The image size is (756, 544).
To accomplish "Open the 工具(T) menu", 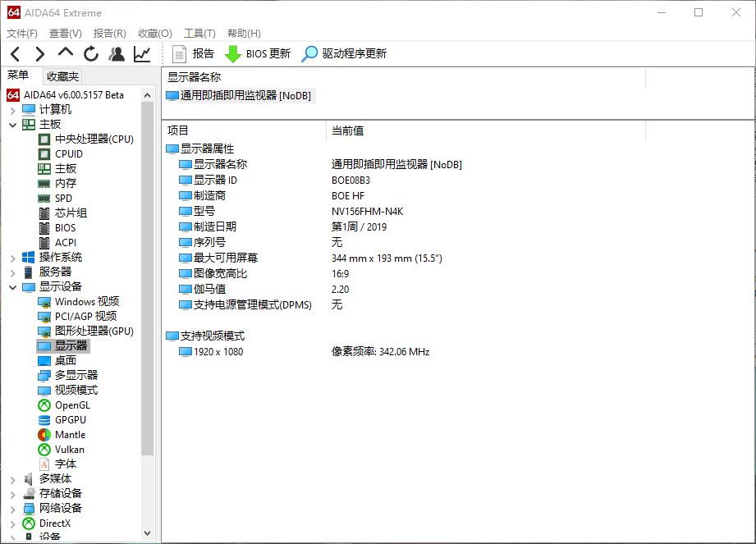I will [x=199, y=34].
